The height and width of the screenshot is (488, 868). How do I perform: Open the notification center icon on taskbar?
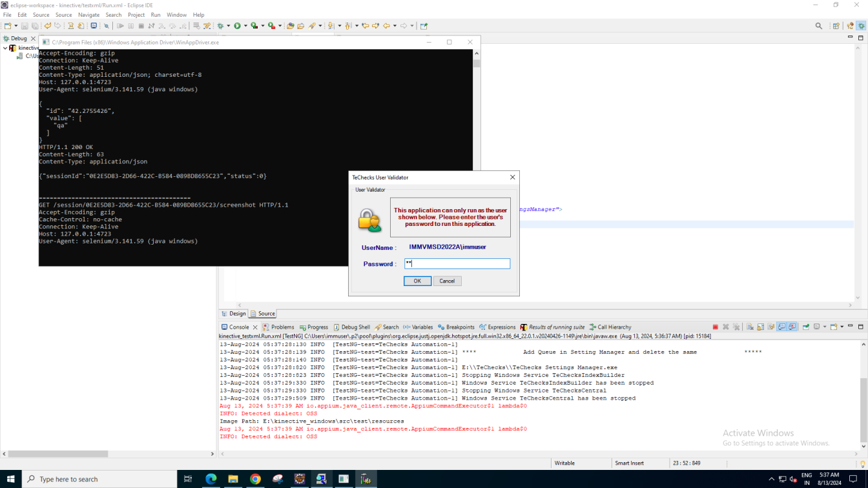853,479
